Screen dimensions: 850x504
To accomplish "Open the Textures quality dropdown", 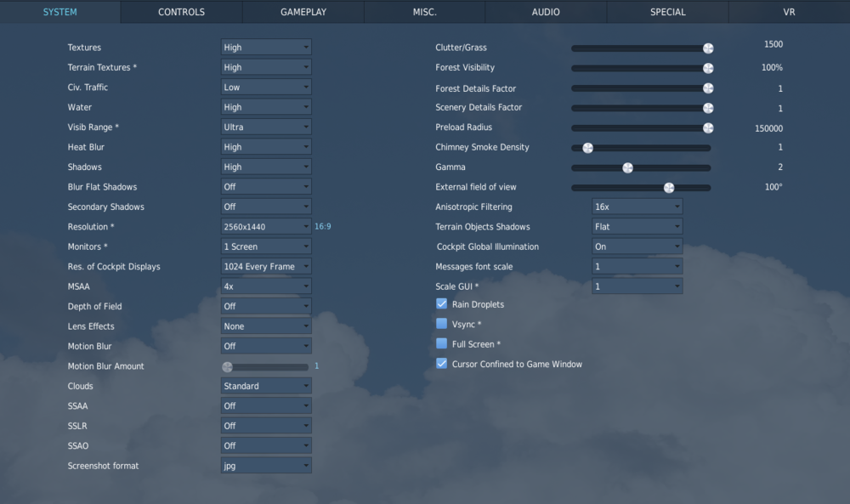I will coord(266,47).
